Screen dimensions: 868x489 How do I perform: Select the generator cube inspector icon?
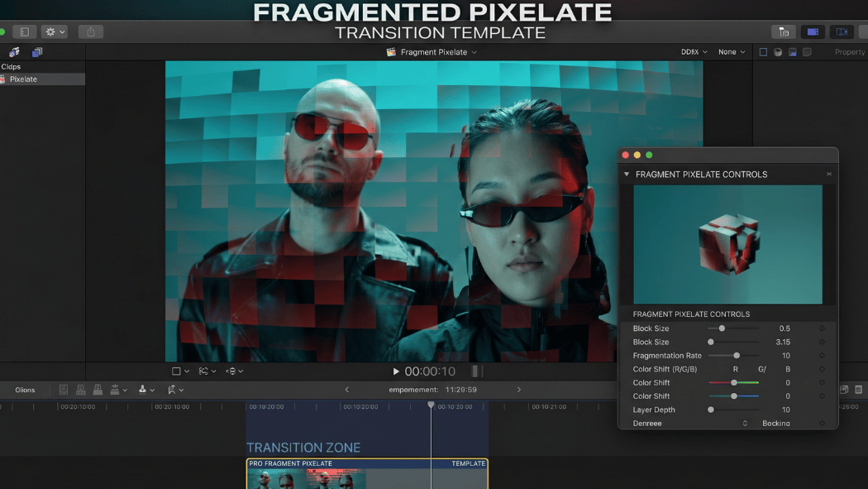point(778,52)
